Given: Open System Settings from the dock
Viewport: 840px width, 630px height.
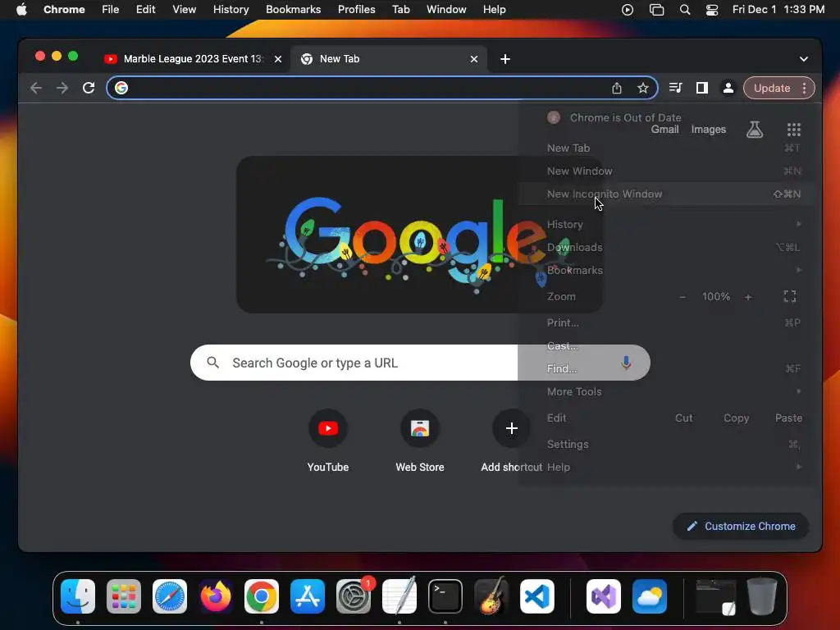Looking at the screenshot, I should (354, 596).
